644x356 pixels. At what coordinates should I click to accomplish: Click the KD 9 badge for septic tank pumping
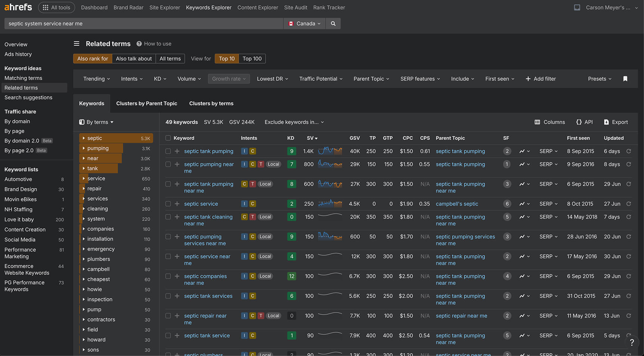click(x=292, y=151)
